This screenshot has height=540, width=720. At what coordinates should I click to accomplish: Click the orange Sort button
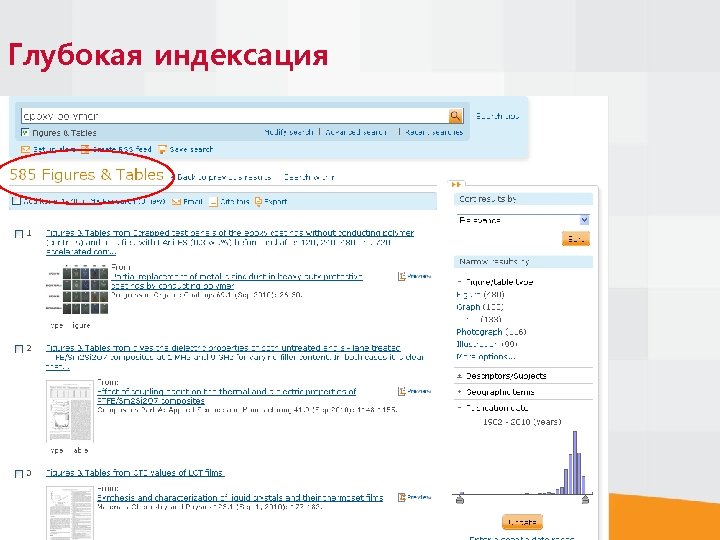click(575, 239)
